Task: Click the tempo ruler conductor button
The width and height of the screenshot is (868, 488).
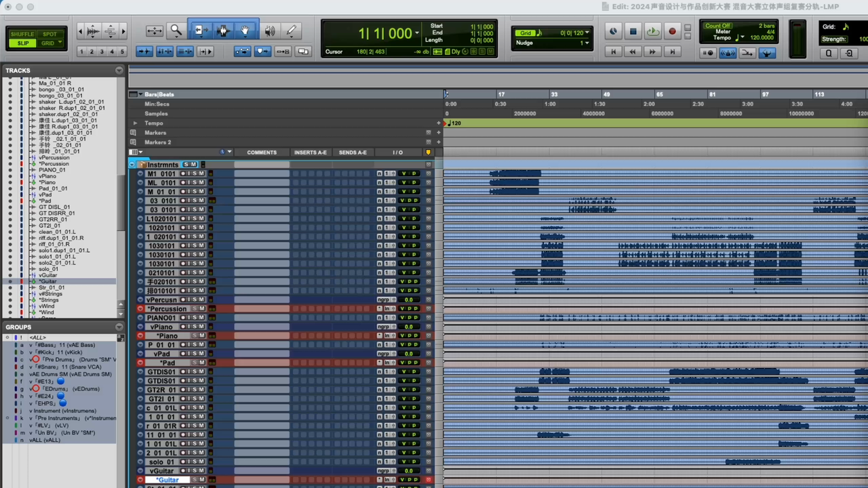Action: tap(767, 53)
